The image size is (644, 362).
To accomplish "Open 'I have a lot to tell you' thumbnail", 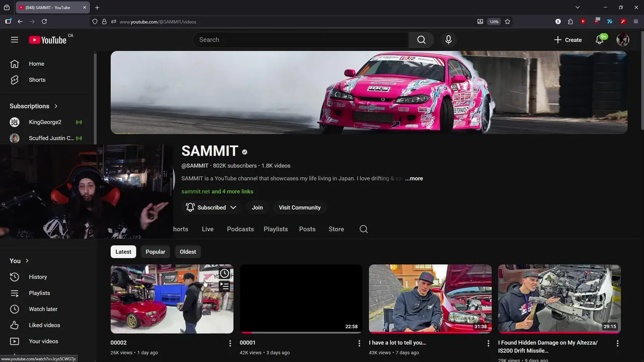I will pyautogui.click(x=430, y=299).
